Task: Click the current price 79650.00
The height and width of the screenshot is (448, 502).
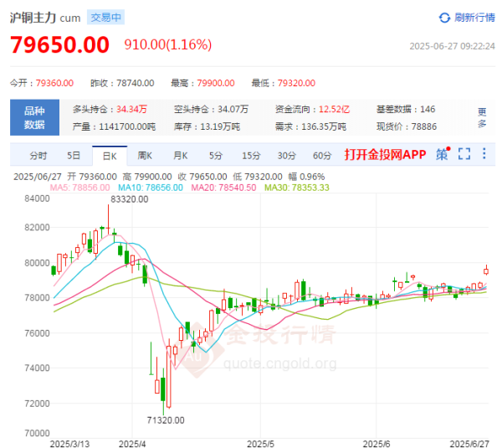Action: pyautogui.click(x=60, y=44)
